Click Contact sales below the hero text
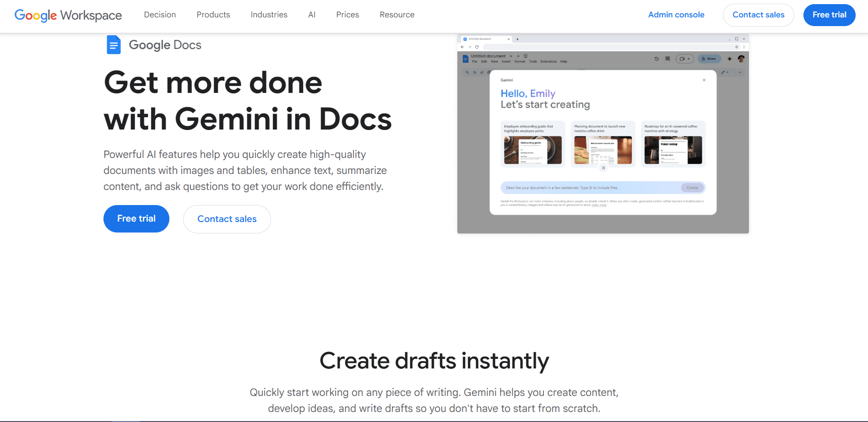 point(227,219)
